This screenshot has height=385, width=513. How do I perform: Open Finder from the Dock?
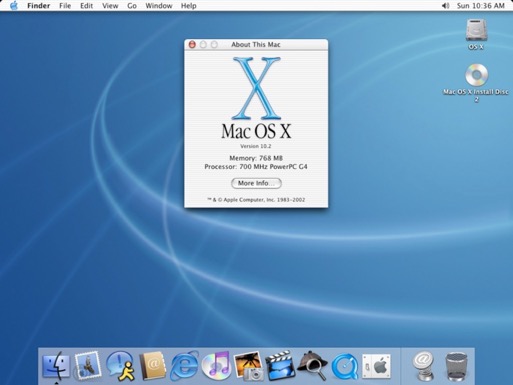coord(56,366)
